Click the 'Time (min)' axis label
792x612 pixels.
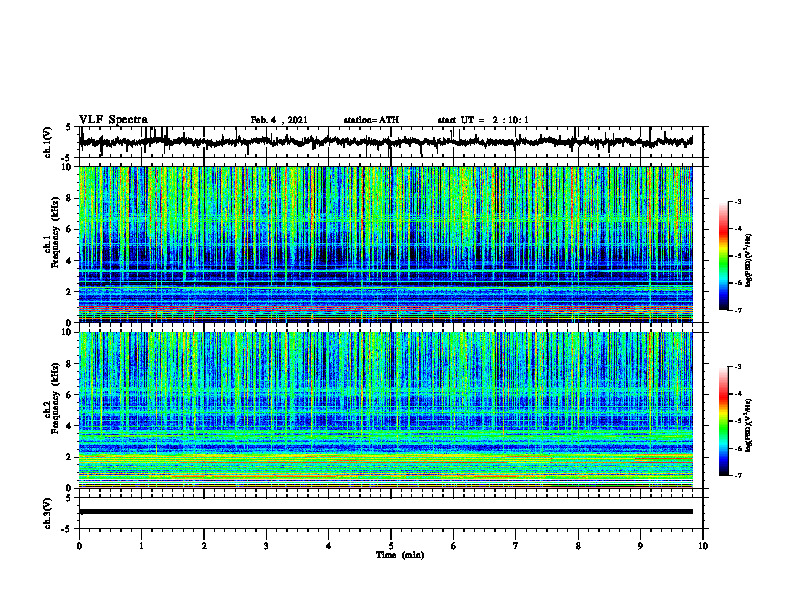[x=400, y=555]
